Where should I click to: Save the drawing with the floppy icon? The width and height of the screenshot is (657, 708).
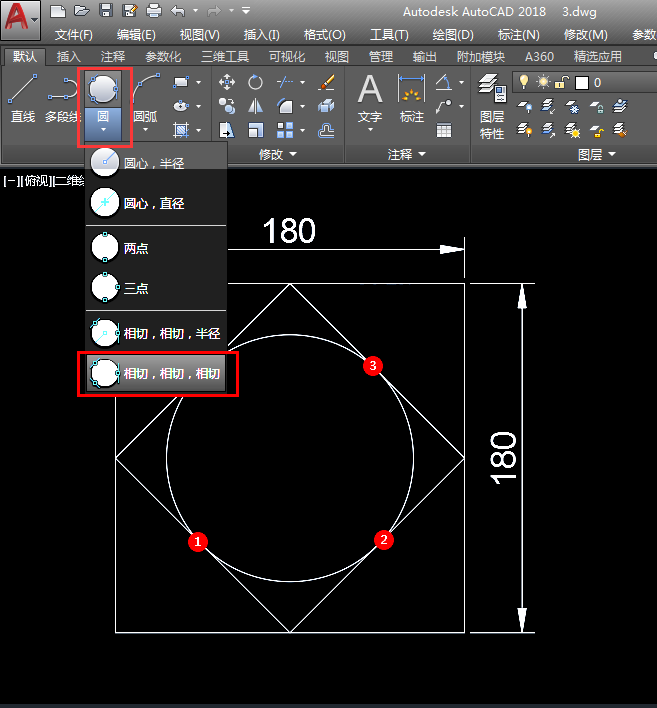coord(106,11)
